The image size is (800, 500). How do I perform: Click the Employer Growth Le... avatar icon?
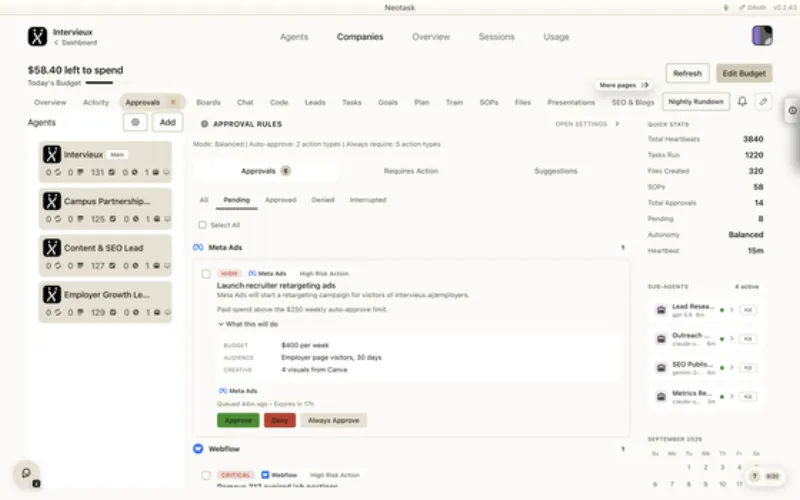tap(52, 294)
